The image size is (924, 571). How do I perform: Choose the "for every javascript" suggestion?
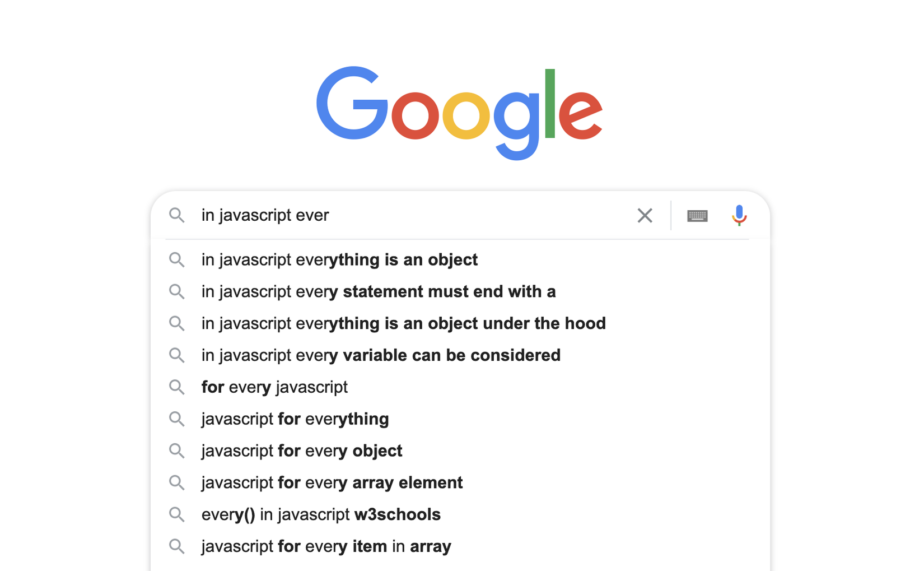(x=274, y=387)
